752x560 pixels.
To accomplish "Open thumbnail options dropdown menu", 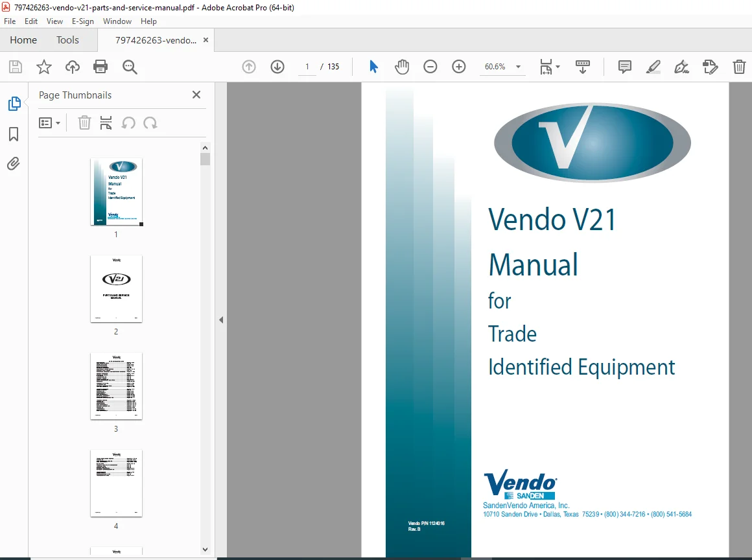I will click(x=49, y=123).
